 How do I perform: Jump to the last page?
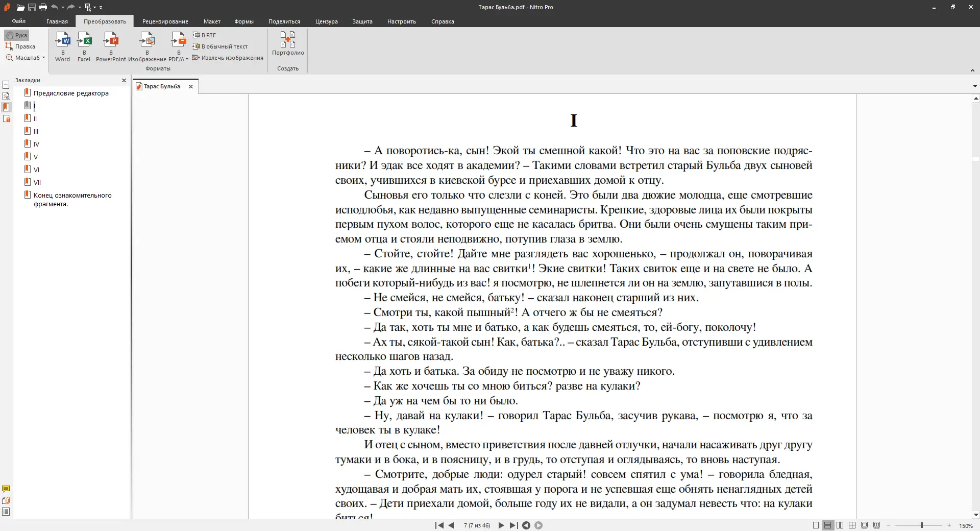point(513,525)
